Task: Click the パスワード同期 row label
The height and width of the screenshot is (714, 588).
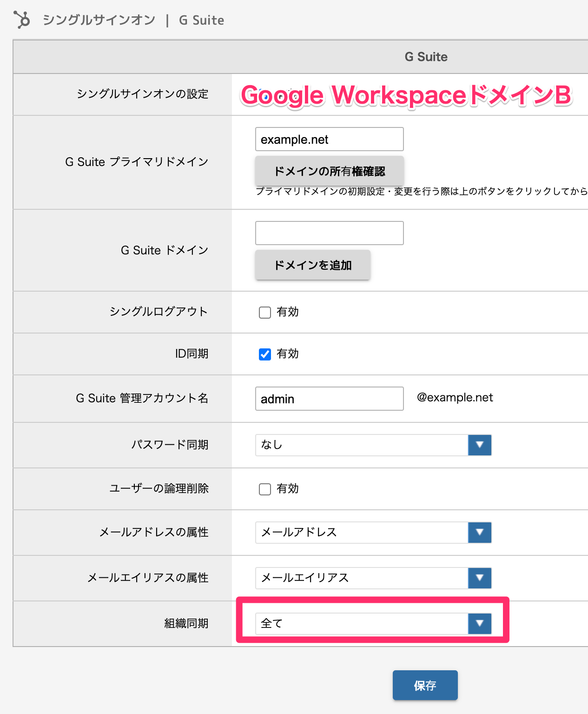Action: [x=170, y=445]
